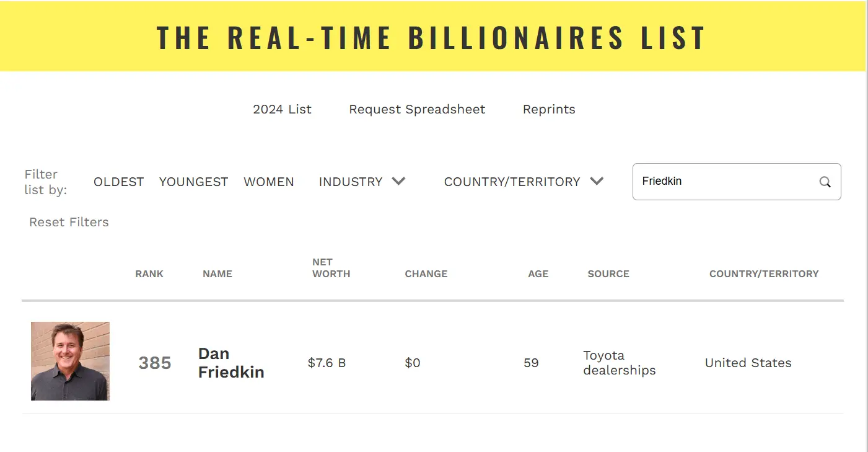Click into the Friedkin search field
Image resolution: width=868 pixels, height=452 pixels.
(x=725, y=182)
